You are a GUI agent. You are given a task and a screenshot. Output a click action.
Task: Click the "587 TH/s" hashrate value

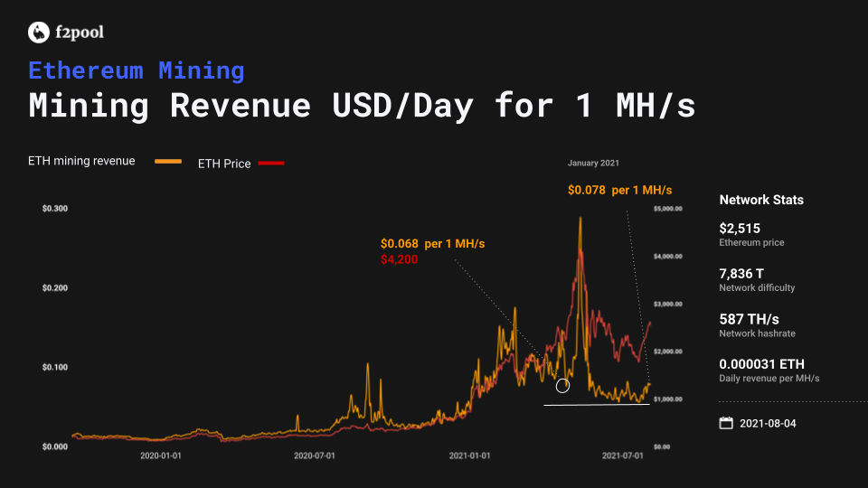pyautogui.click(x=749, y=319)
